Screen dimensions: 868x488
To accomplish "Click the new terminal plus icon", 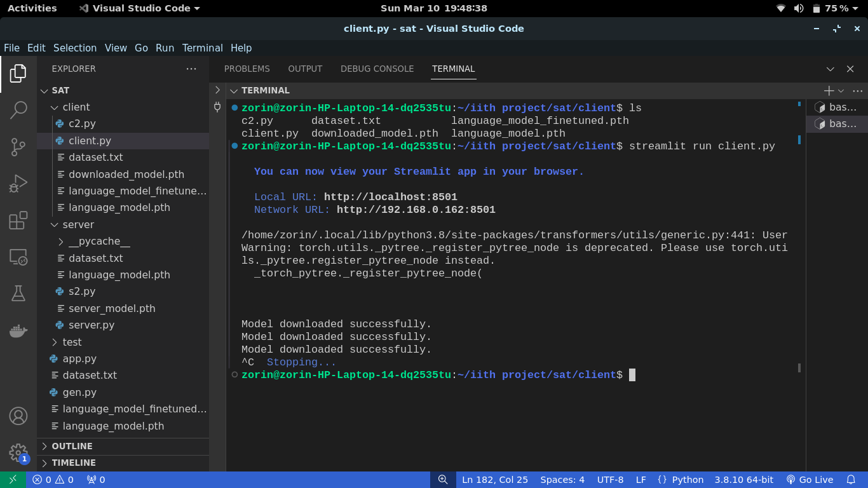I will click(x=829, y=91).
